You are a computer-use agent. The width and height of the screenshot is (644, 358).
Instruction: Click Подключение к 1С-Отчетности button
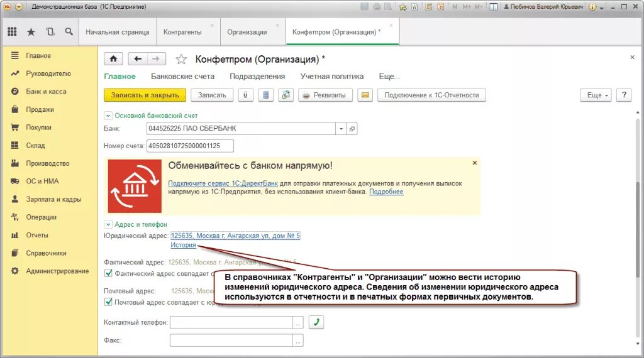[x=431, y=95]
